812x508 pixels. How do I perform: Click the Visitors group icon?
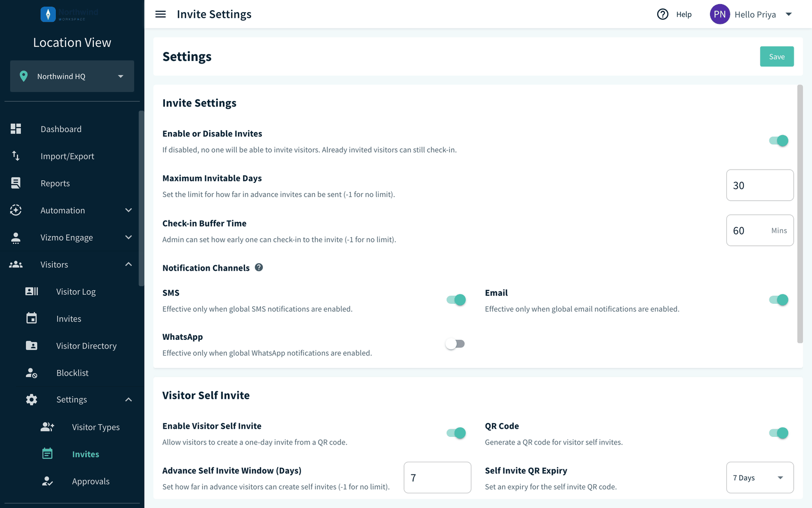(16, 265)
